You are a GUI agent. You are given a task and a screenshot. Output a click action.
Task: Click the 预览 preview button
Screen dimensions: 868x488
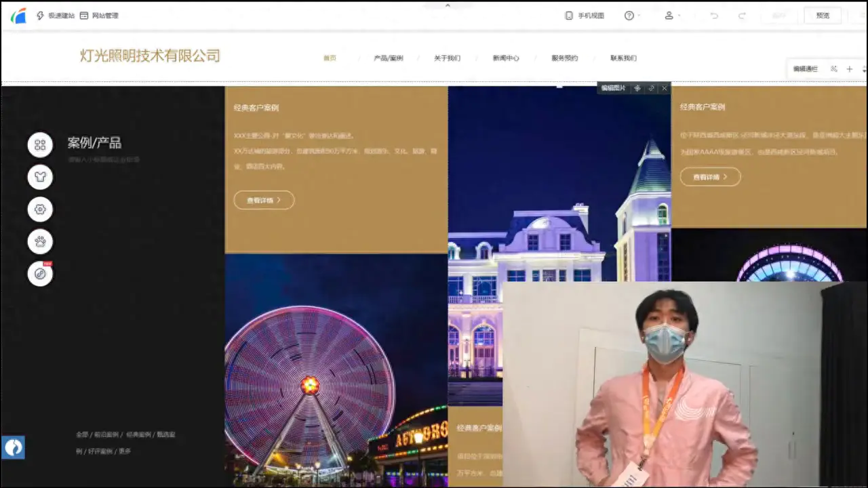[823, 16]
